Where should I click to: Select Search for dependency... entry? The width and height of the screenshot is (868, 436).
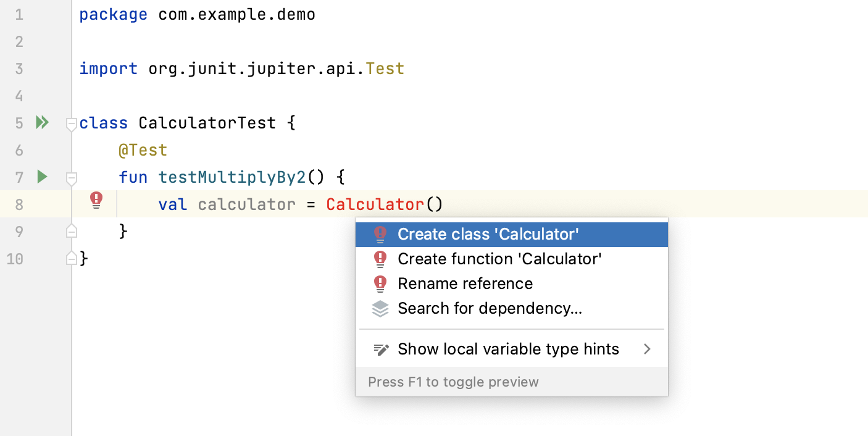pyautogui.click(x=490, y=308)
